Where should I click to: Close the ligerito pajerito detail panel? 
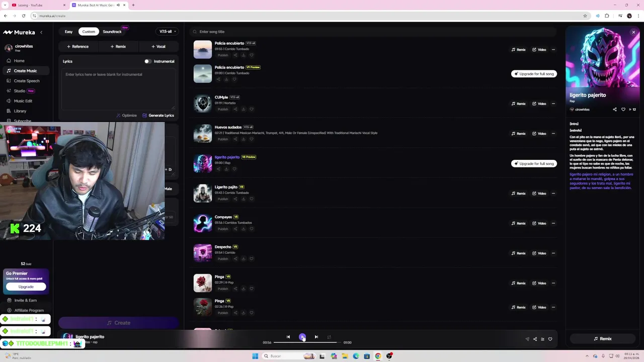[x=633, y=32]
